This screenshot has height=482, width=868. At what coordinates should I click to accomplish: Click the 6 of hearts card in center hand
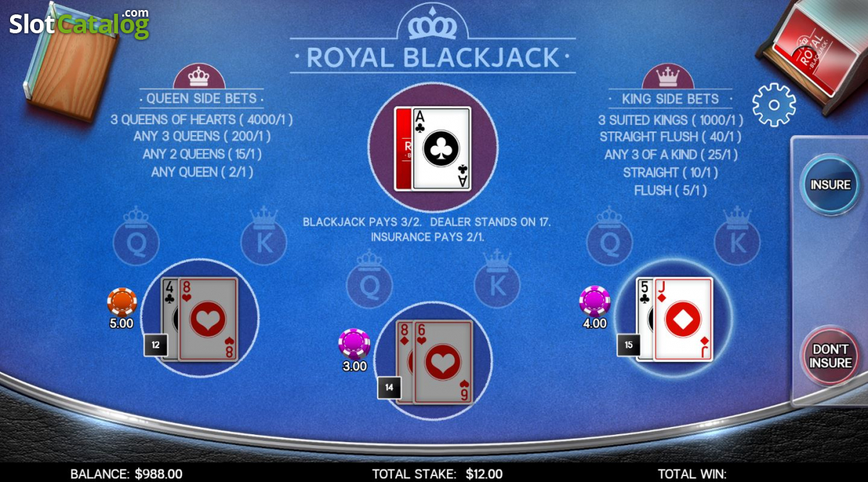click(x=443, y=361)
